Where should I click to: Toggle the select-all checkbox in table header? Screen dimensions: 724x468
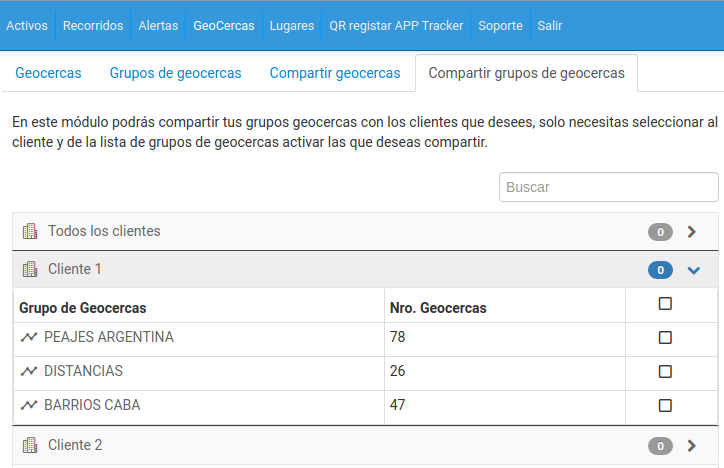(665, 304)
